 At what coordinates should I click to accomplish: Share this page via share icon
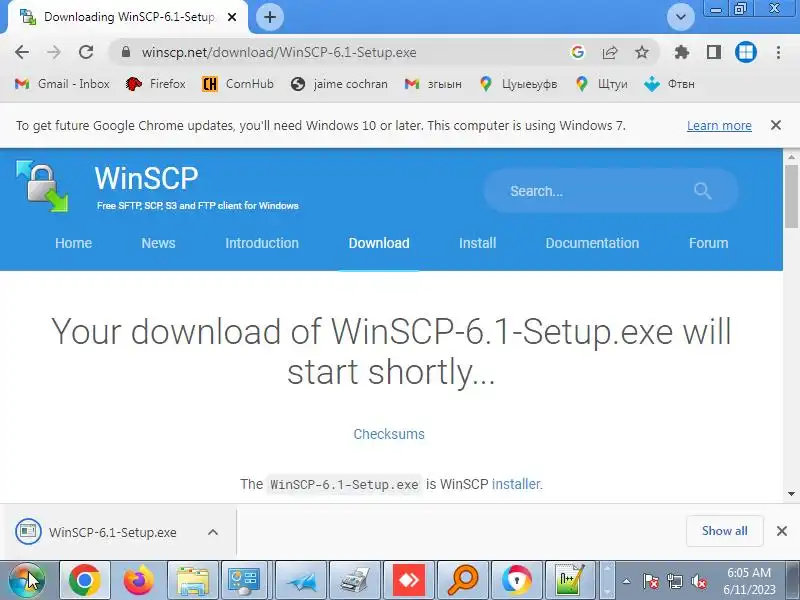pyautogui.click(x=610, y=52)
